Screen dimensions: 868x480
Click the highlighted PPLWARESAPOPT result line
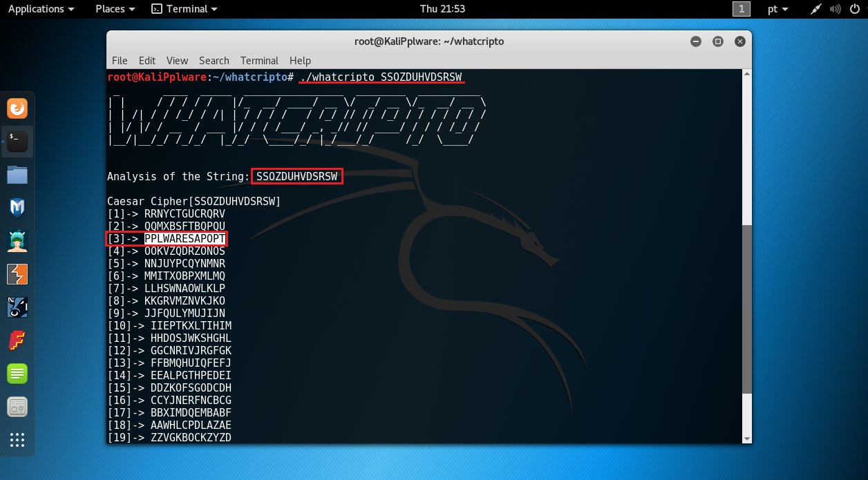click(185, 239)
